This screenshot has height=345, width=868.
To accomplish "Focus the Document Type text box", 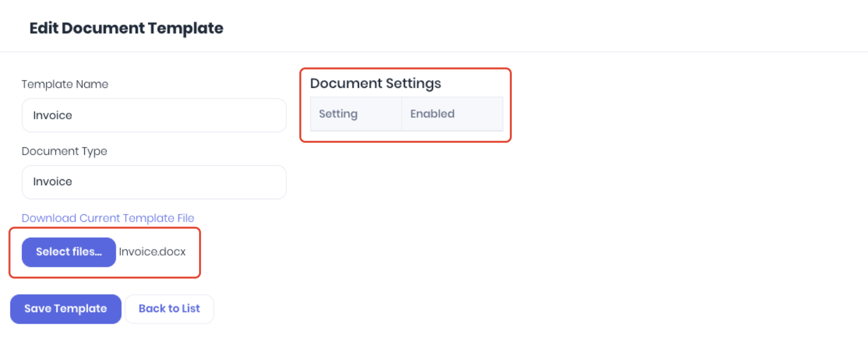I will pos(154,182).
